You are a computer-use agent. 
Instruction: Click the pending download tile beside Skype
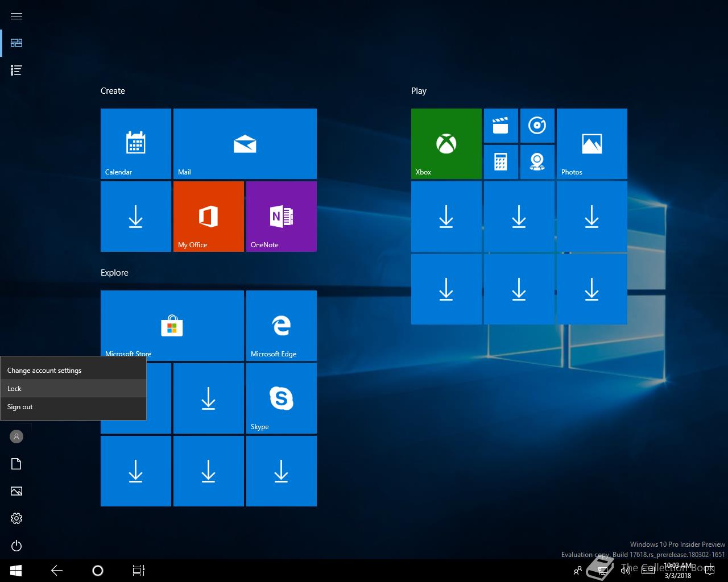(x=209, y=398)
